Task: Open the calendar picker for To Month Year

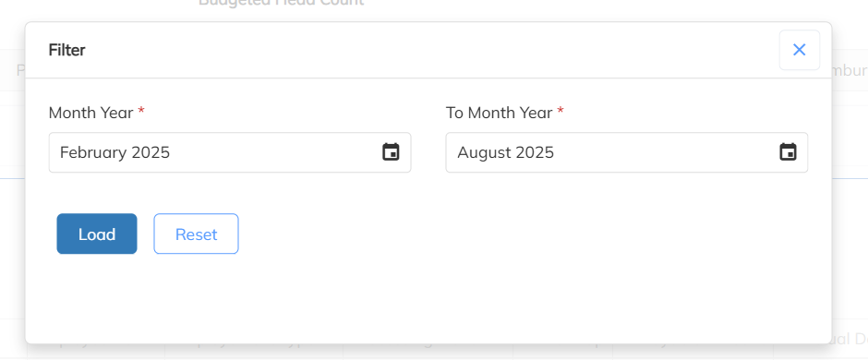Action: coord(788,152)
